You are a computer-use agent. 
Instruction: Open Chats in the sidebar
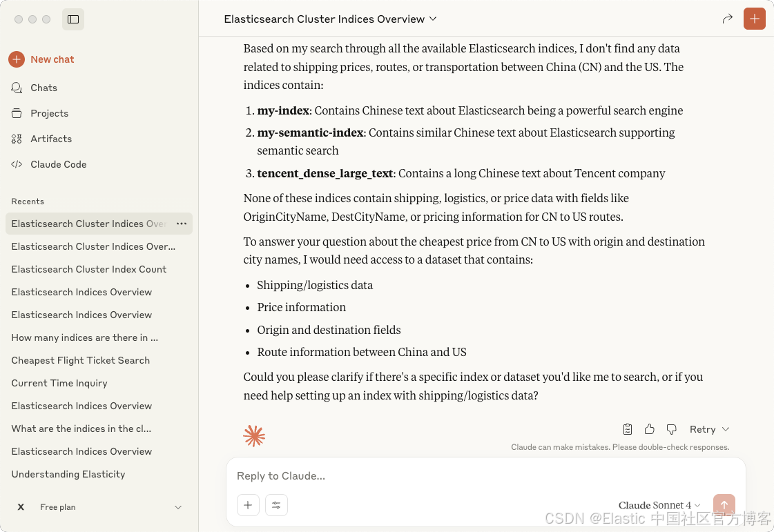pyautogui.click(x=43, y=88)
